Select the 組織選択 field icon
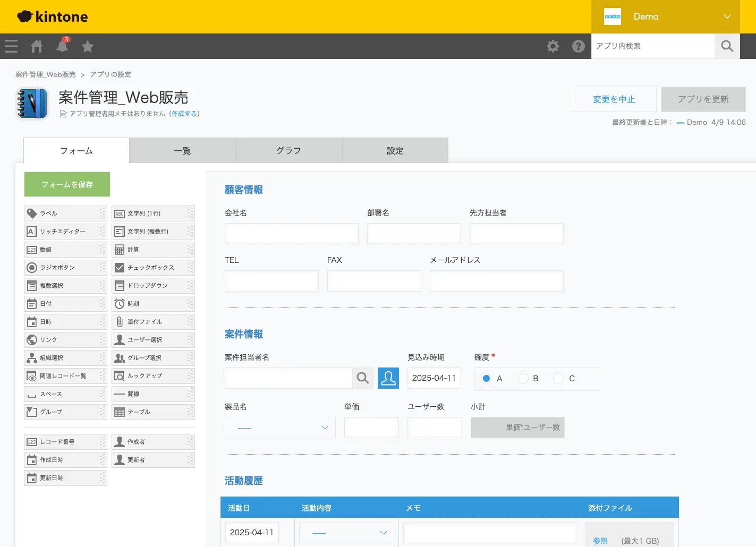The image size is (756, 547). 32,358
